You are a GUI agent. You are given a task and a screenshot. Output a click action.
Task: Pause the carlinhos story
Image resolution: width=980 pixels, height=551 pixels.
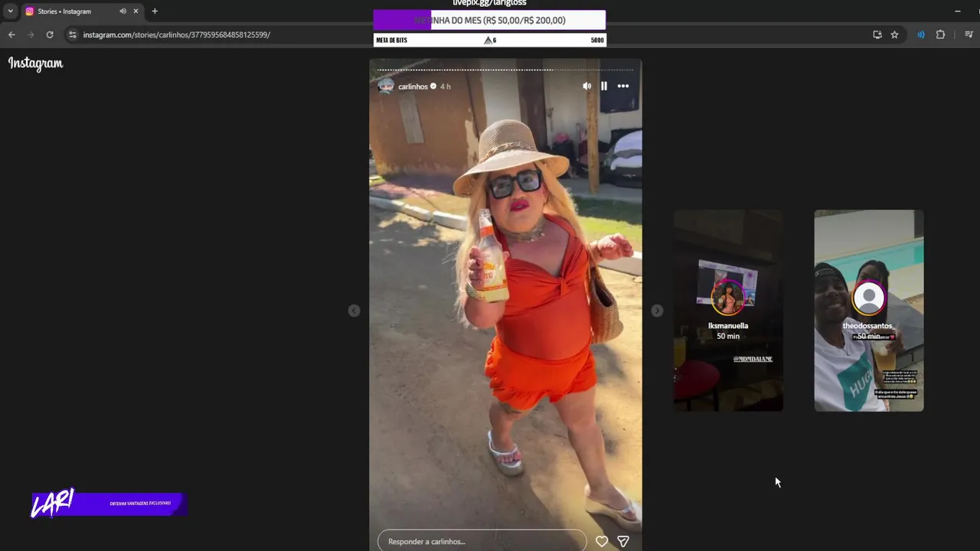point(604,86)
